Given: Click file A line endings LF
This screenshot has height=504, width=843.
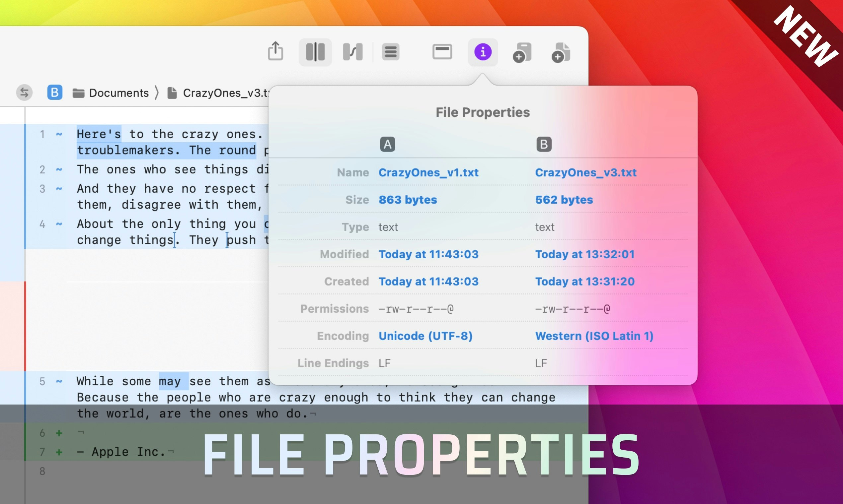Looking at the screenshot, I should coord(384,363).
